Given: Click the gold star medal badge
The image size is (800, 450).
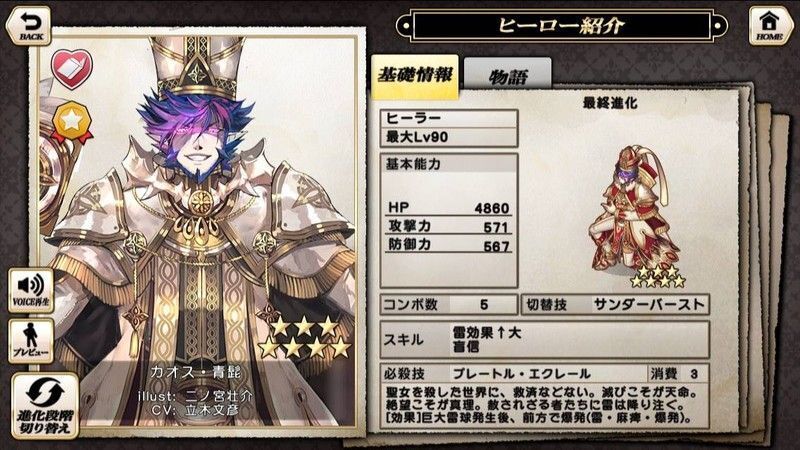Looking at the screenshot, I should pyautogui.click(x=72, y=122).
